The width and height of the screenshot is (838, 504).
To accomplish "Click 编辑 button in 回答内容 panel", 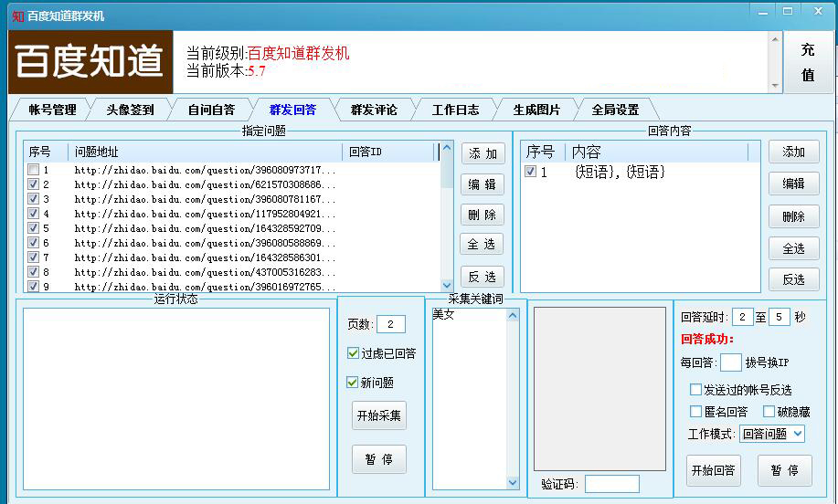I will [x=793, y=184].
